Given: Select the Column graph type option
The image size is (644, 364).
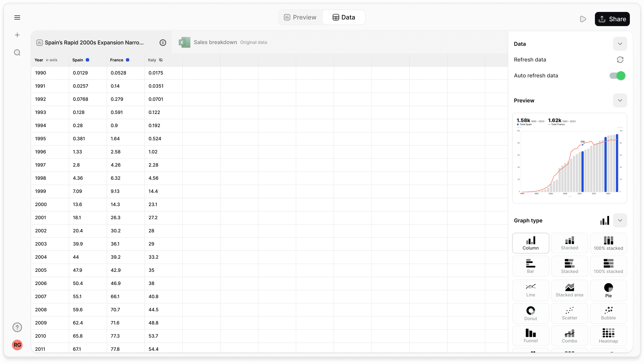Looking at the screenshot, I should pos(531,243).
